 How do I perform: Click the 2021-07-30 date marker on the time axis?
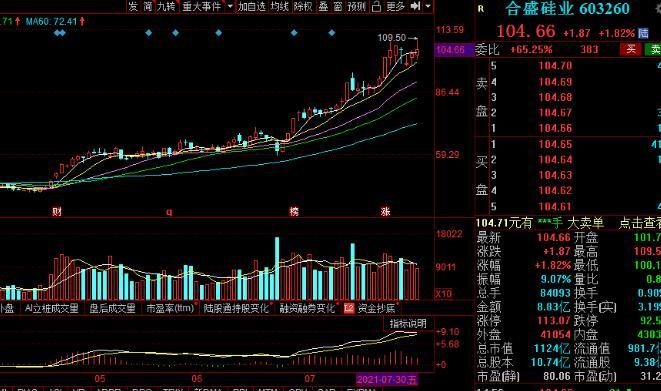pos(387,379)
